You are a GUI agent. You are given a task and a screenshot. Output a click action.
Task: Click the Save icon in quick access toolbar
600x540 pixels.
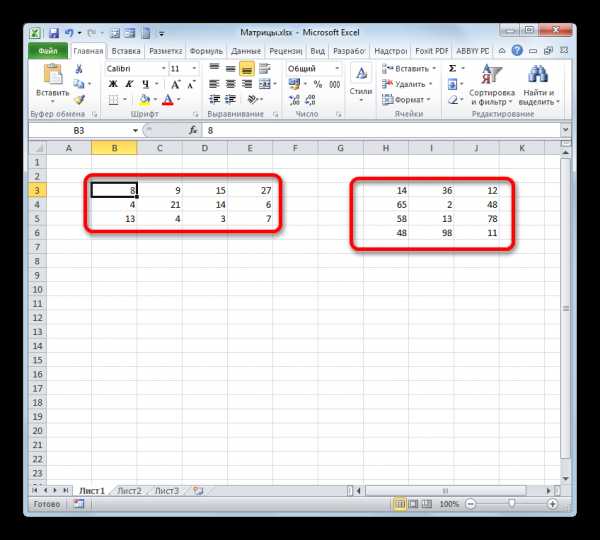54,33
